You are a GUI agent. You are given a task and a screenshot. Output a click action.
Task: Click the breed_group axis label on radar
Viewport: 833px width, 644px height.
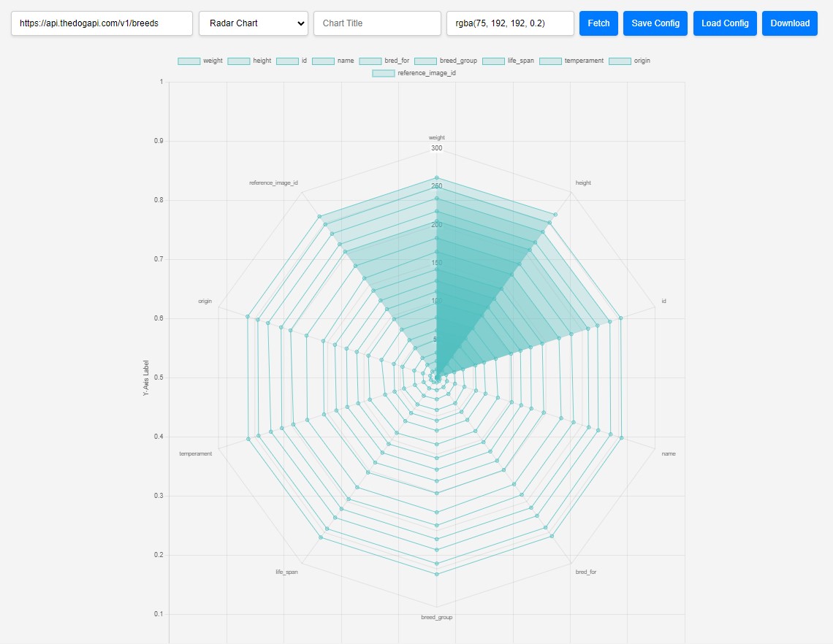[437, 618]
